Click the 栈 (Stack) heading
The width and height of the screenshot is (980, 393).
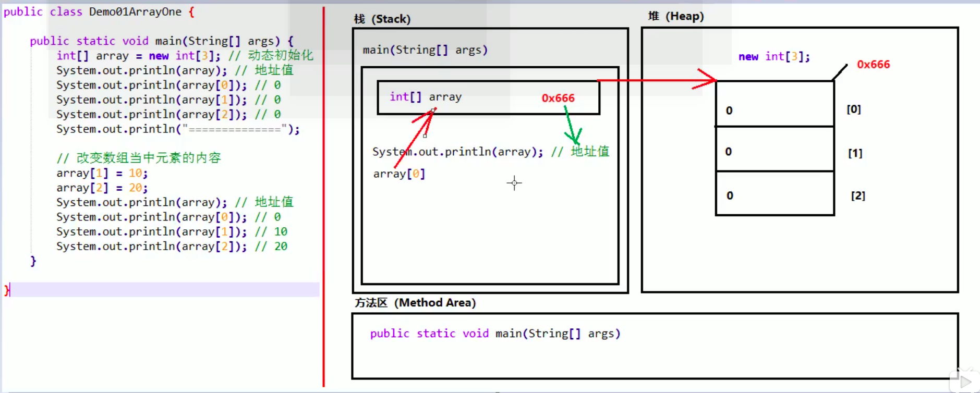[382, 19]
